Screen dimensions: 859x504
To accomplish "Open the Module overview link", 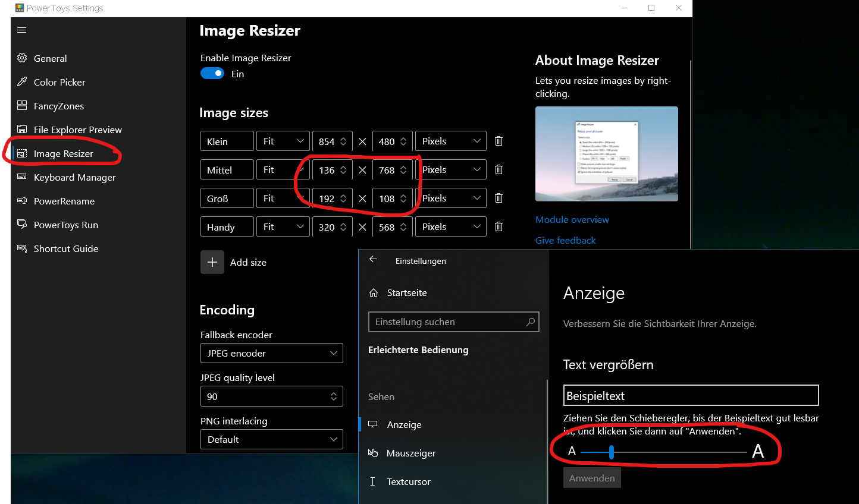I will click(x=572, y=219).
